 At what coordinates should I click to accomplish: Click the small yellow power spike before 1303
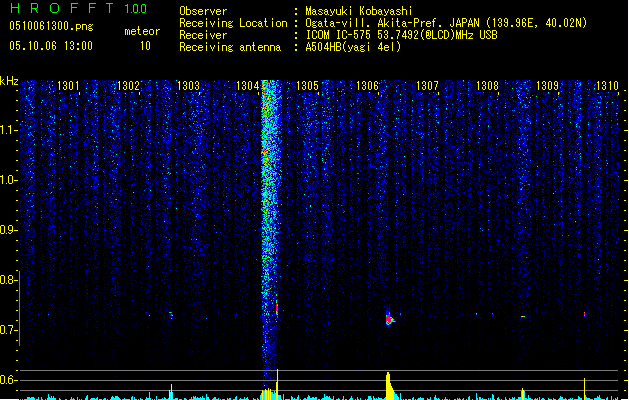(x=171, y=391)
